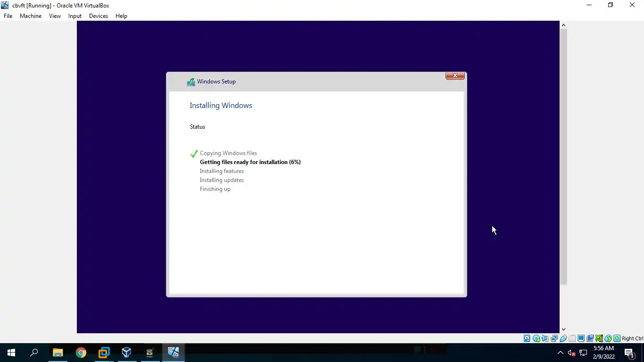644x362 pixels.
Task: Open File Explorer from the taskbar
Action: coord(58,353)
